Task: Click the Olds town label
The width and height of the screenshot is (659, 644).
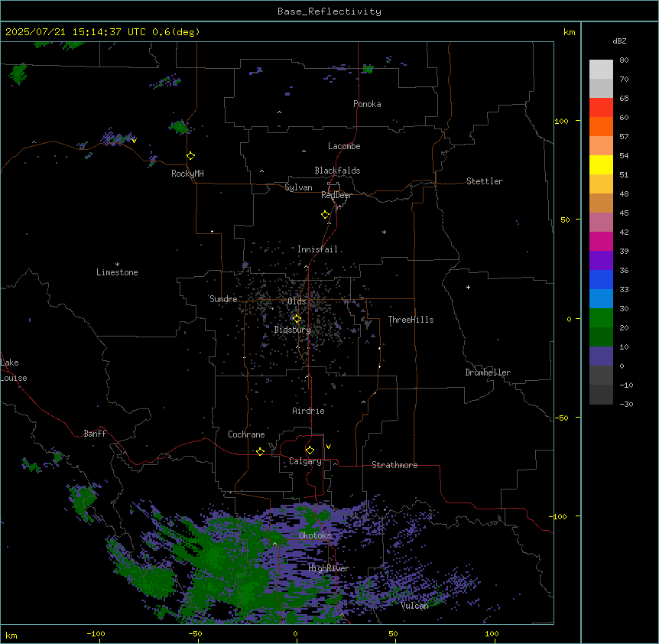Action: (x=297, y=301)
